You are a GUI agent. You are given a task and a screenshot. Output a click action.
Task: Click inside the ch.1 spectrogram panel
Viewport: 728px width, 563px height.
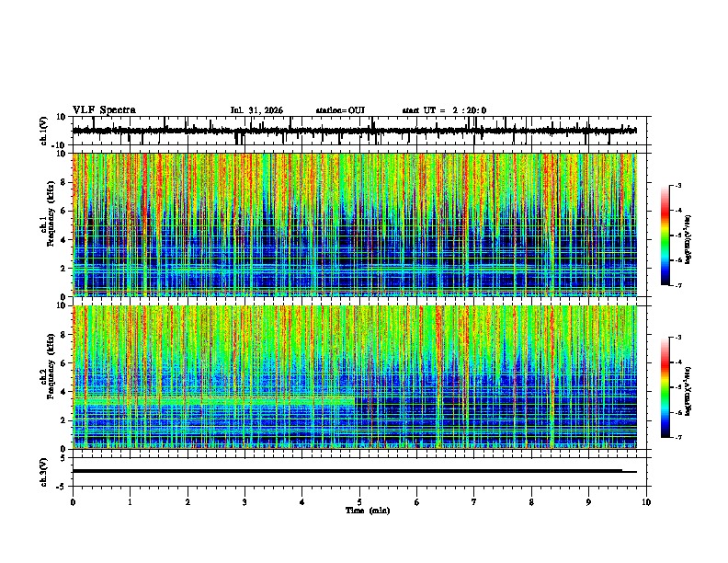[354, 224]
